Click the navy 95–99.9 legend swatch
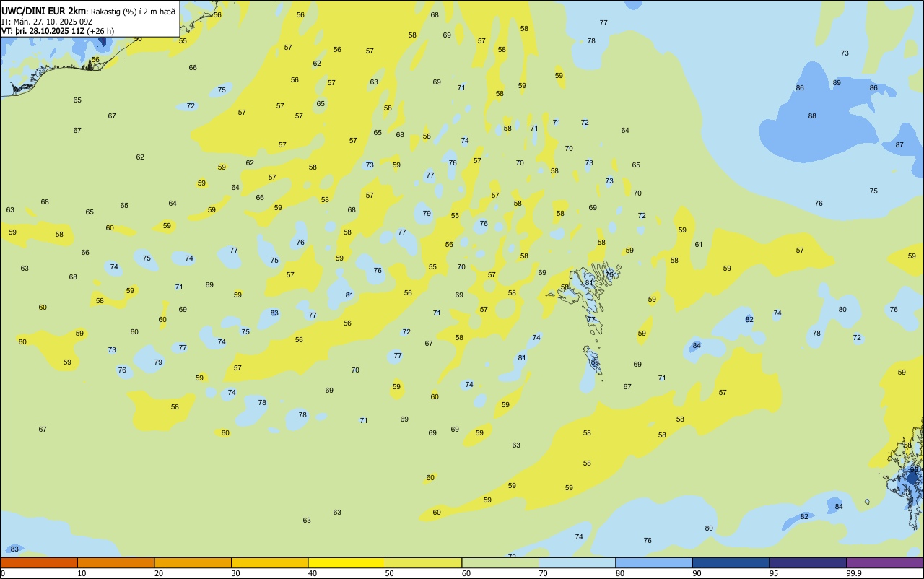Screen dimensions: 924x579 pyautogui.click(x=808, y=562)
